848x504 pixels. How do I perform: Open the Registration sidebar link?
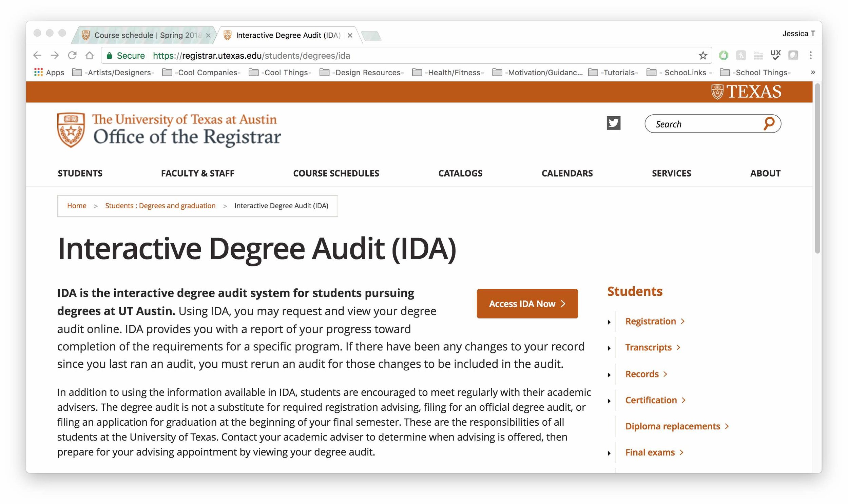point(654,321)
